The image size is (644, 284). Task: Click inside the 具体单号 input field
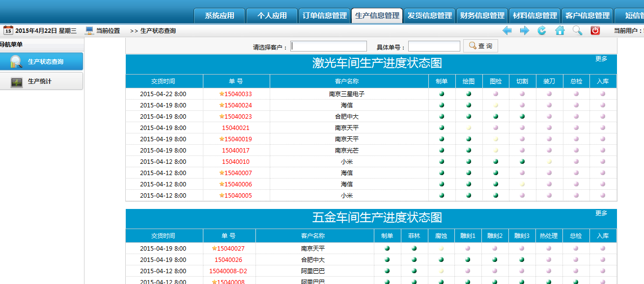pos(434,46)
